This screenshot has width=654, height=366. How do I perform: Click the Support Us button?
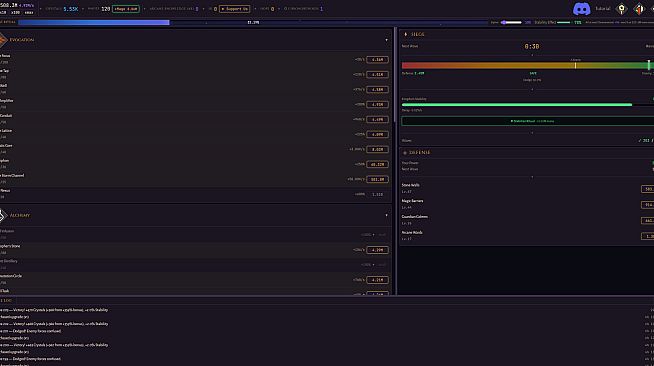[x=234, y=9]
